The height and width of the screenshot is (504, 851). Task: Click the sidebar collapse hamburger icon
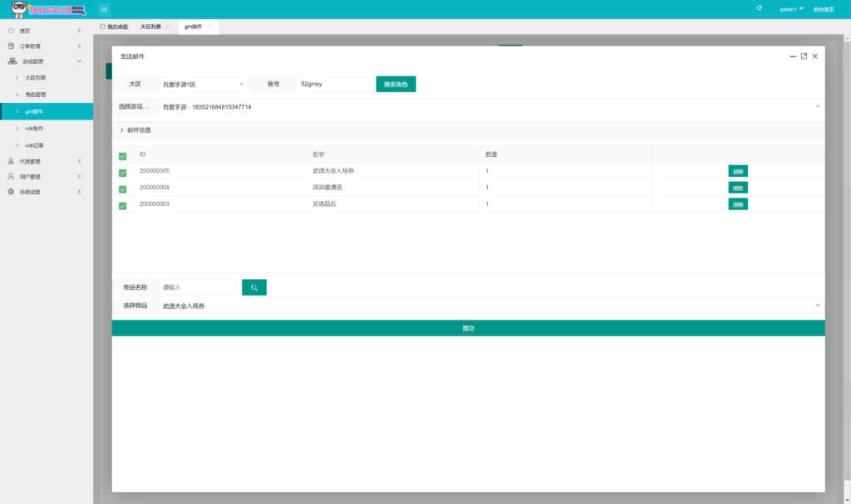104,9
